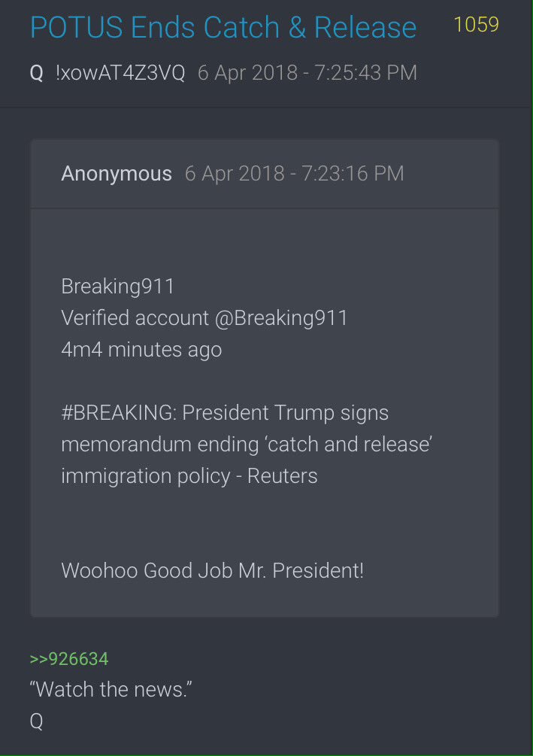
Task: Click the President Trump signs text
Action: pos(286,413)
